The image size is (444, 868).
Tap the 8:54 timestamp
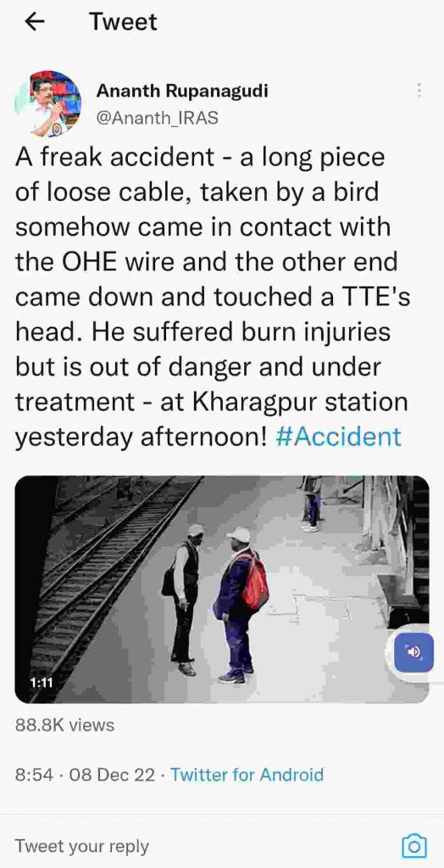coord(35,775)
